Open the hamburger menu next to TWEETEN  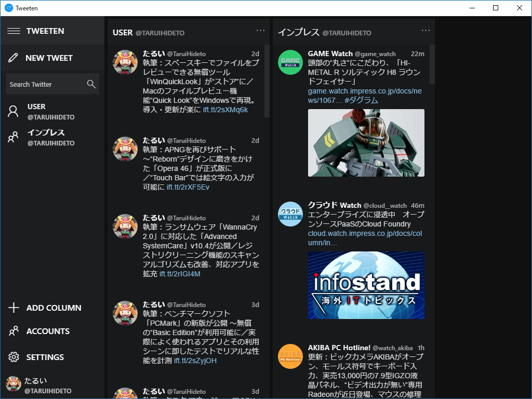pyautogui.click(x=14, y=31)
